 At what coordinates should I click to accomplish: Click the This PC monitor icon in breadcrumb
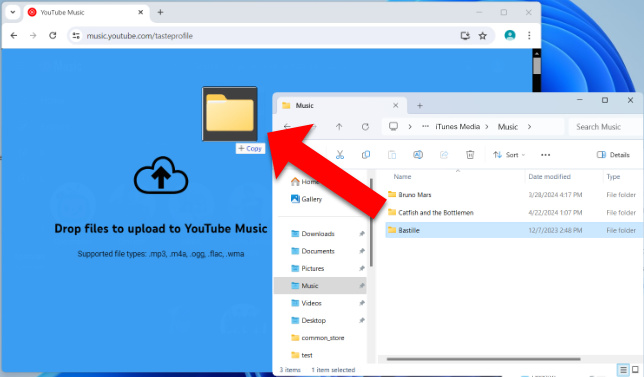click(x=393, y=126)
